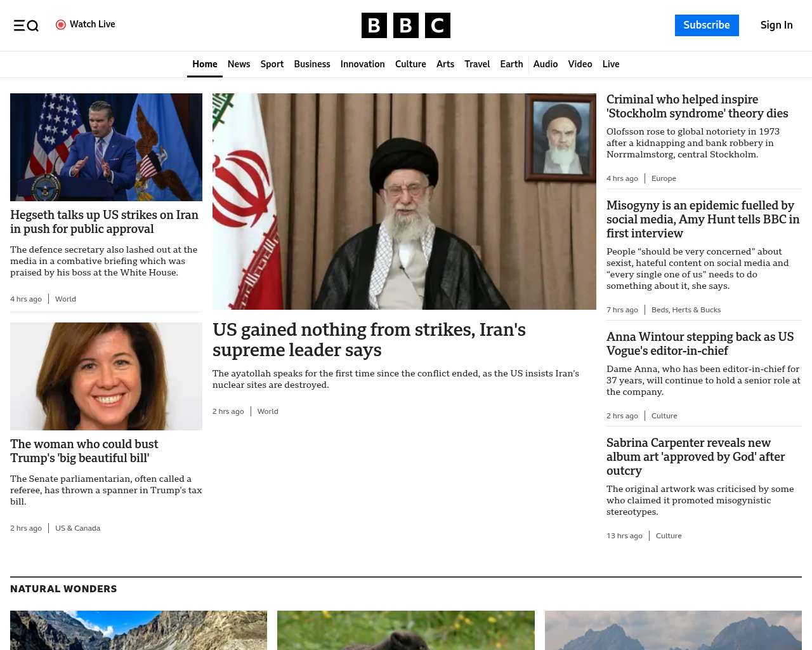
Task: Open the Travel section
Action: [x=477, y=64]
